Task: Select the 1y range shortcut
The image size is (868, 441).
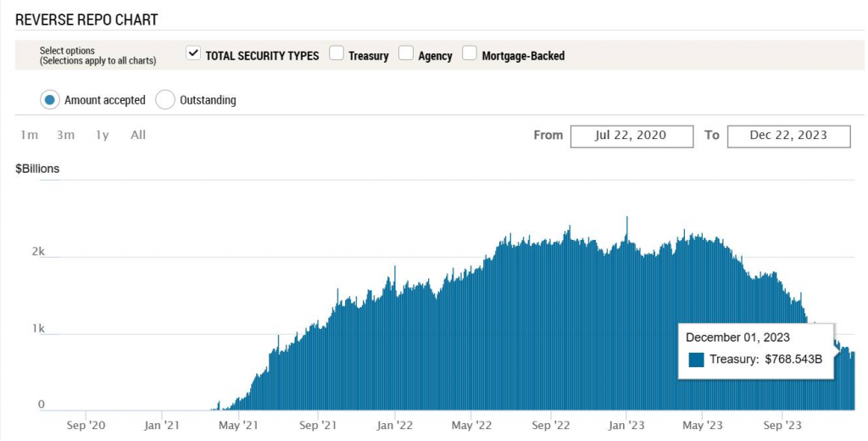Action: click(x=103, y=135)
